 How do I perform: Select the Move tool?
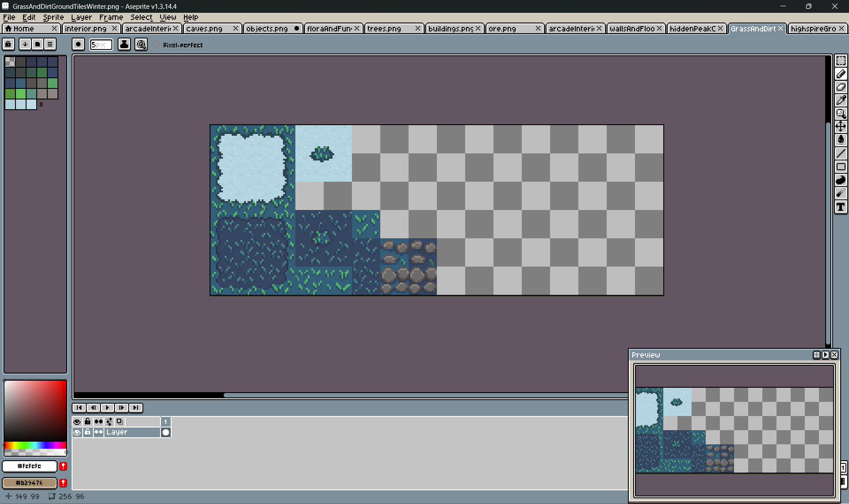pyautogui.click(x=841, y=126)
